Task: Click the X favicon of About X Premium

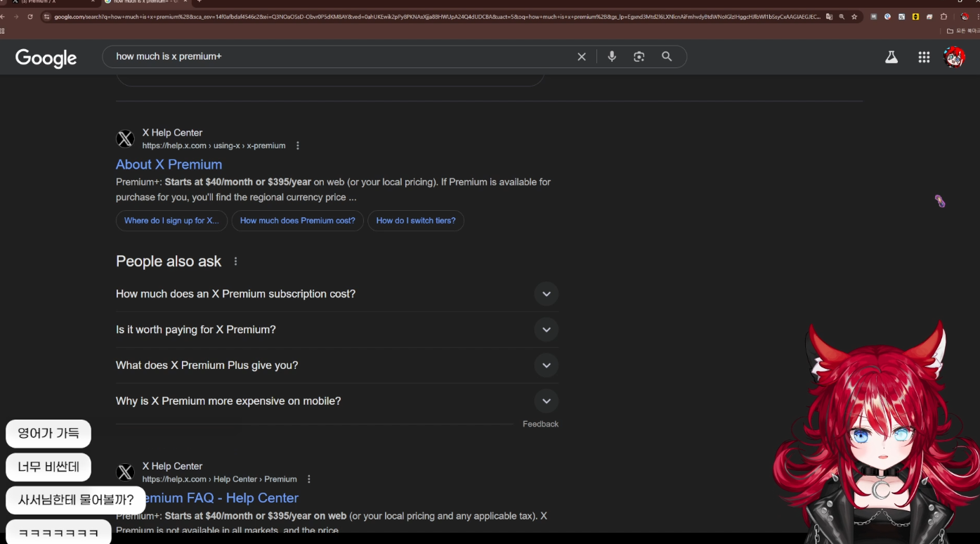Action: click(x=125, y=139)
